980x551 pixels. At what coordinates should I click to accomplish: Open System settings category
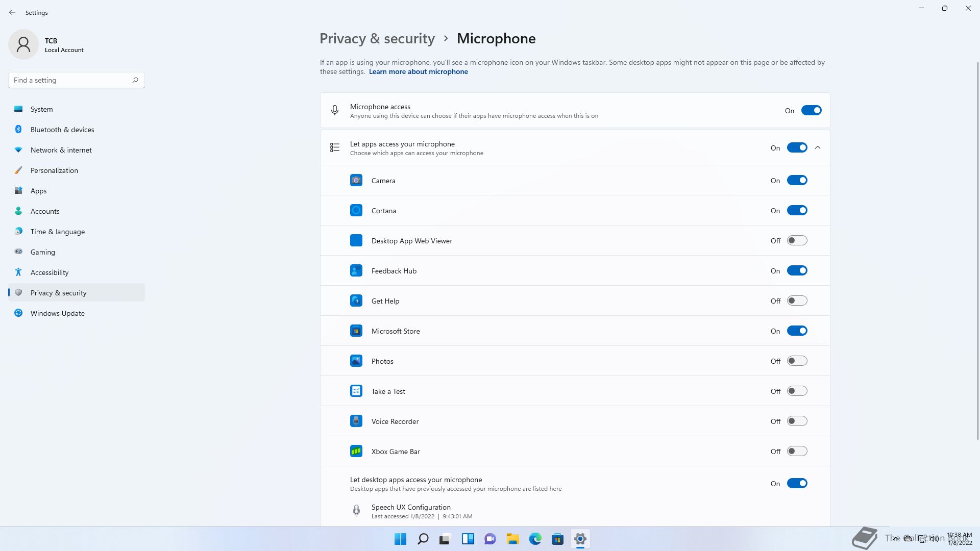coord(77,109)
